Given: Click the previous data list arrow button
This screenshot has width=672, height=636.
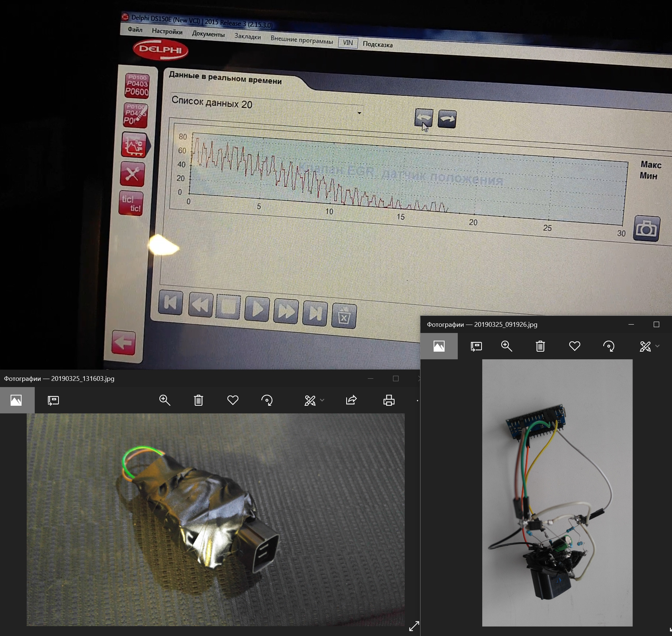Looking at the screenshot, I should (424, 118).
